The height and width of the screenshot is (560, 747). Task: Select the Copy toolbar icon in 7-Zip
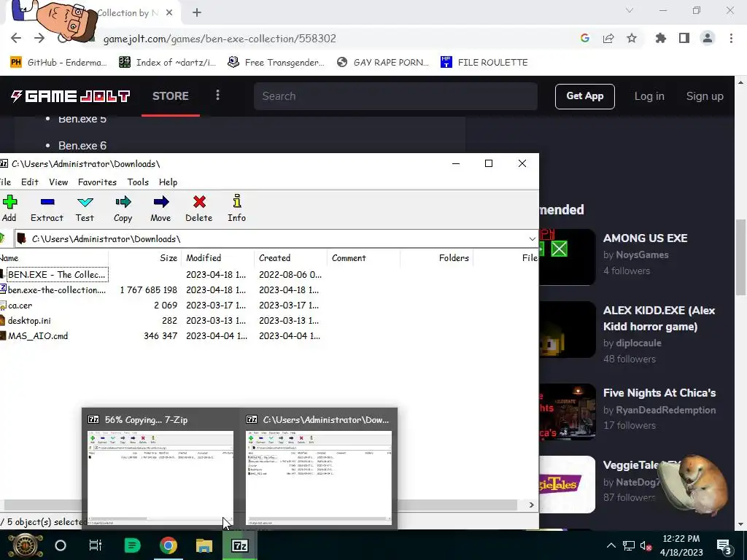tap(123, 209)
